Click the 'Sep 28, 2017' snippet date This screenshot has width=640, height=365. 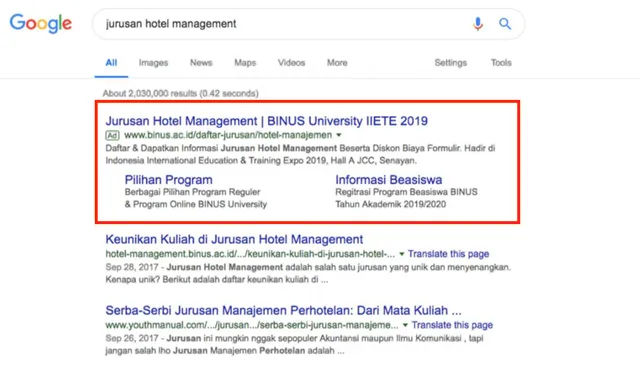(x=132, y=267)
